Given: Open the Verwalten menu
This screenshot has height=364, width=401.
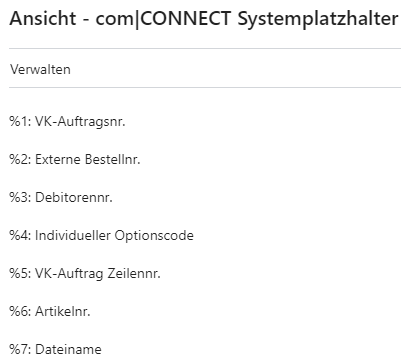Looking at the screenshot, I should click(40, 69).
